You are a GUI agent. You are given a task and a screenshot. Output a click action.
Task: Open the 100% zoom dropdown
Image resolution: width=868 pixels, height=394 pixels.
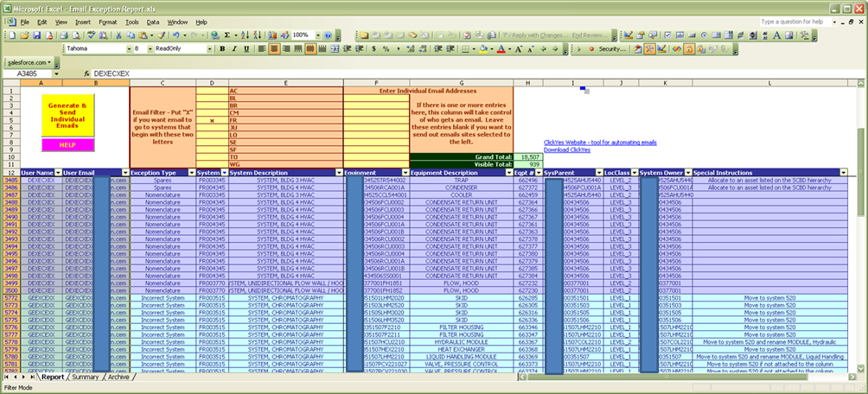pyautogui.click(x=318, y=35)
